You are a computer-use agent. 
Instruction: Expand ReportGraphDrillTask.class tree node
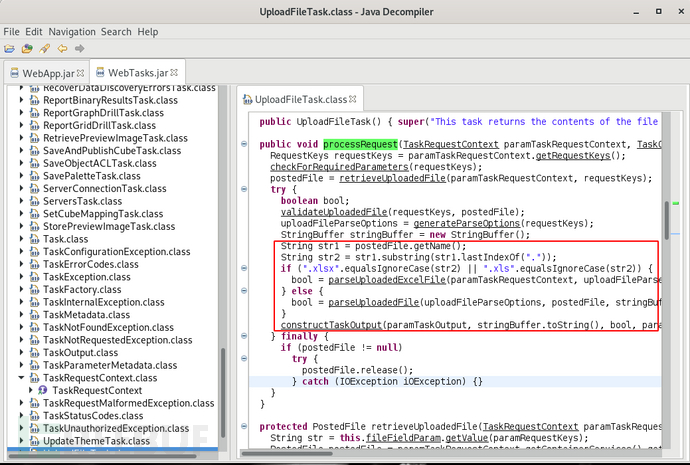pyautogui.click(x=21, y=113)
